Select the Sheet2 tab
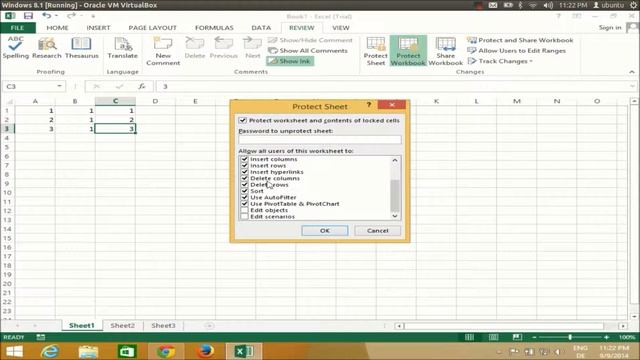 122,326
